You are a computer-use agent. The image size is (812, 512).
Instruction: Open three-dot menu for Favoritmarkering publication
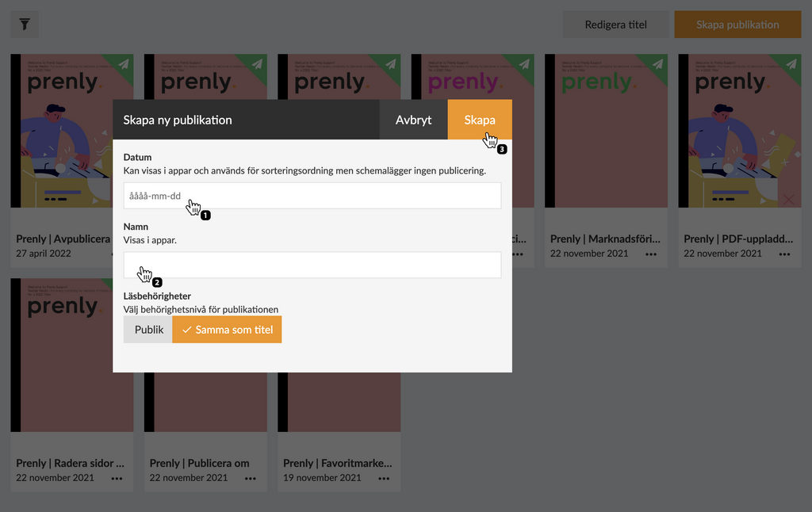tap(384, 479)
